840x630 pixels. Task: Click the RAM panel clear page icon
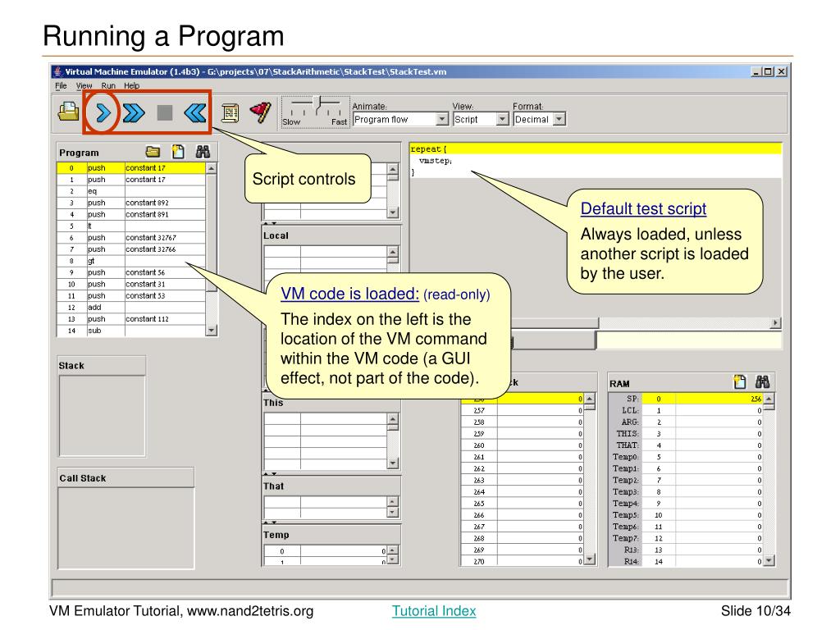click(740, 382)
